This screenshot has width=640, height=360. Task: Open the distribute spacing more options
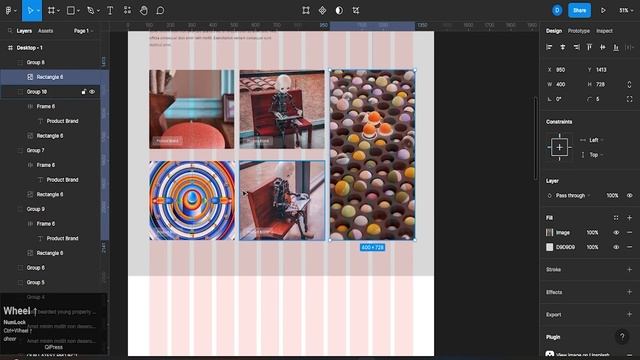point(629,47)
